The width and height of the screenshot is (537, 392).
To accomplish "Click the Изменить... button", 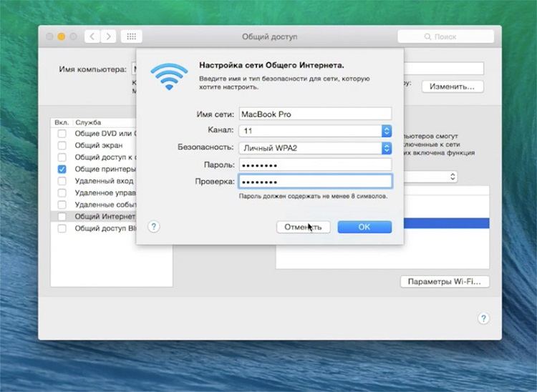I will click(x=452, y=87).
